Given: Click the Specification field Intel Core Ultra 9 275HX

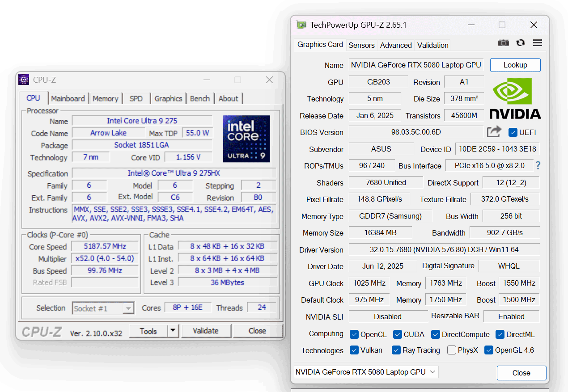Looking at the screenshot, I should coord(174,173).
